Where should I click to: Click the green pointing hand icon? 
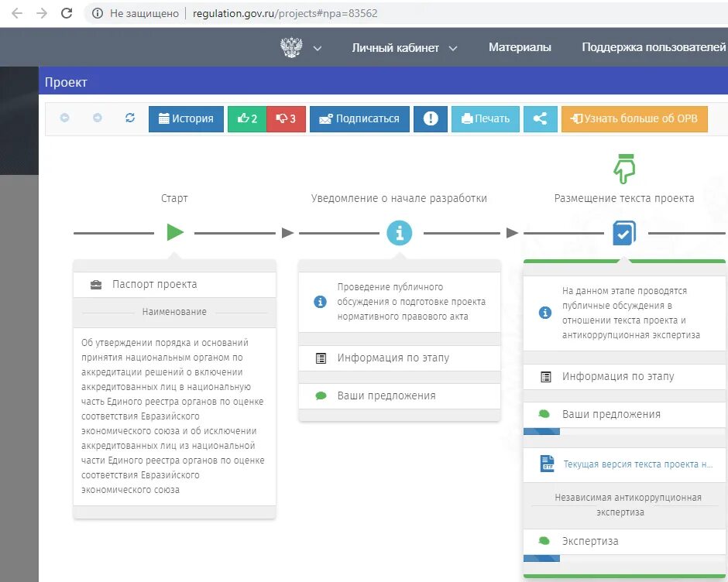pos(624,169)
